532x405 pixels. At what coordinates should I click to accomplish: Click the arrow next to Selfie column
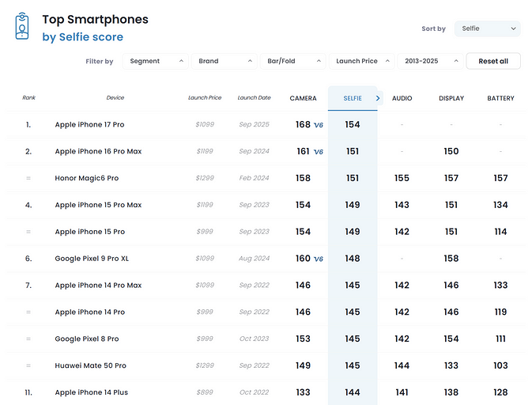coord(378,98)
